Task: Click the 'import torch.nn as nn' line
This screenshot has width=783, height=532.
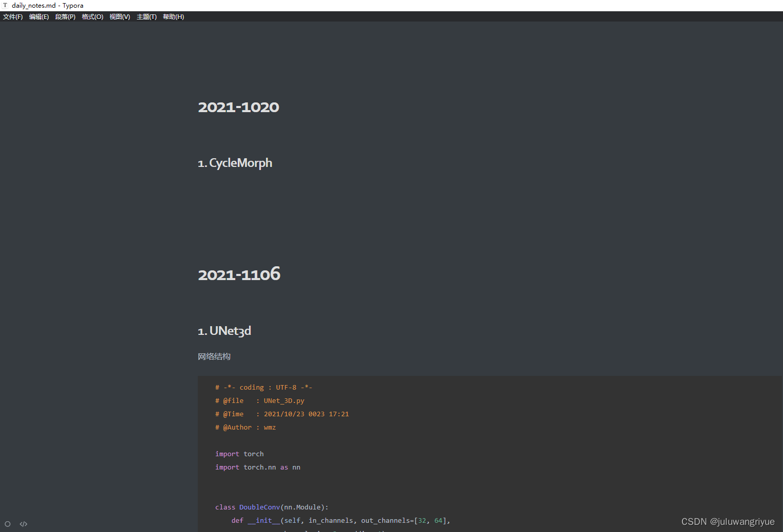Action: pyautogui.click(x=258, y=467)
